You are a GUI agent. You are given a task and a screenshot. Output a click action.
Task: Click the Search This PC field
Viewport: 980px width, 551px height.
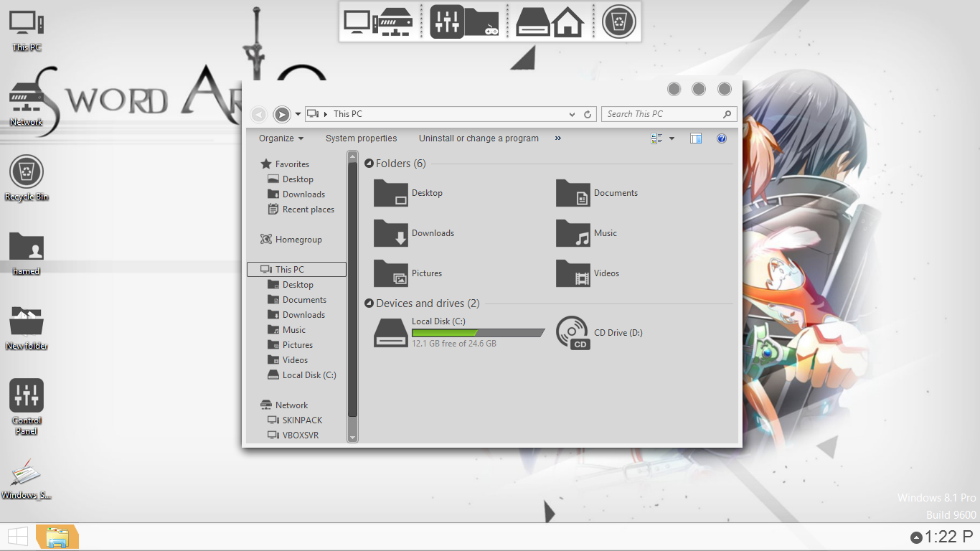point(660,114)
